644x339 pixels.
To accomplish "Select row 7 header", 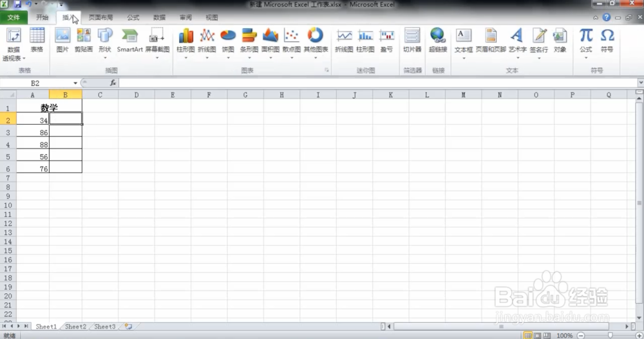I will (x=8, y=178).
